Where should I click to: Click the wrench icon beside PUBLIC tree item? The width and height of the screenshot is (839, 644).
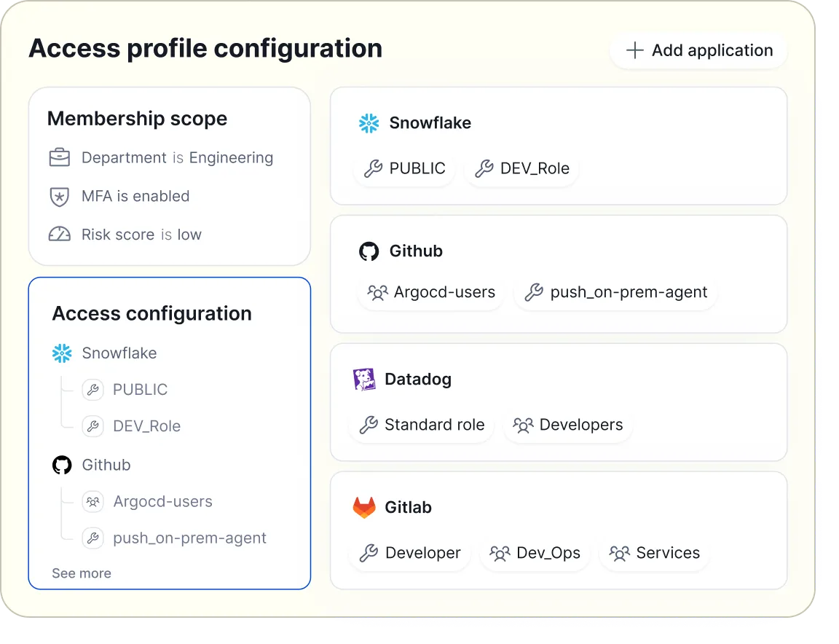(93, 390)
